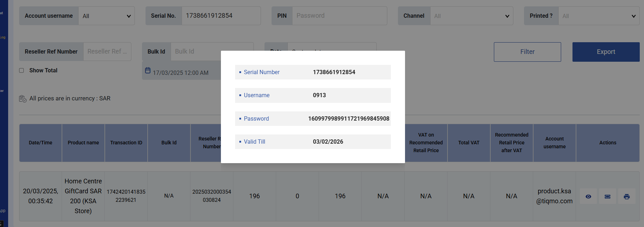
Task: Expand the Channel dropdown
Action: click(x=471, y=16)
